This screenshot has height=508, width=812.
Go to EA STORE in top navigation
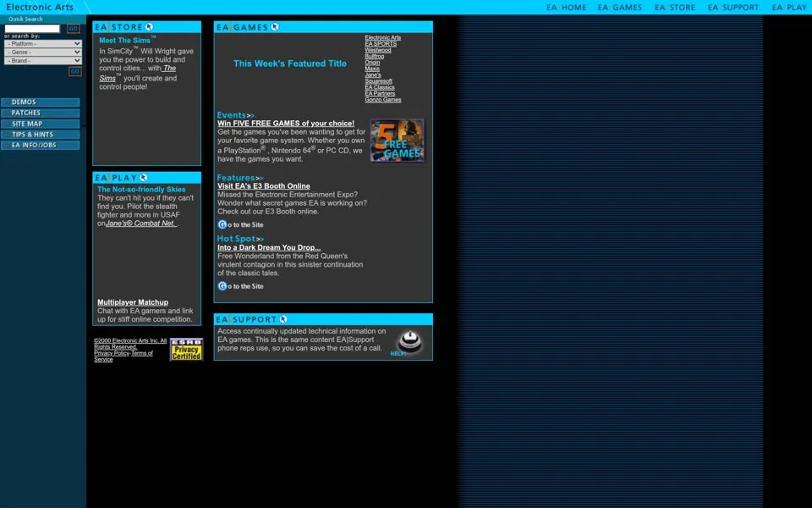click(675, 8)
